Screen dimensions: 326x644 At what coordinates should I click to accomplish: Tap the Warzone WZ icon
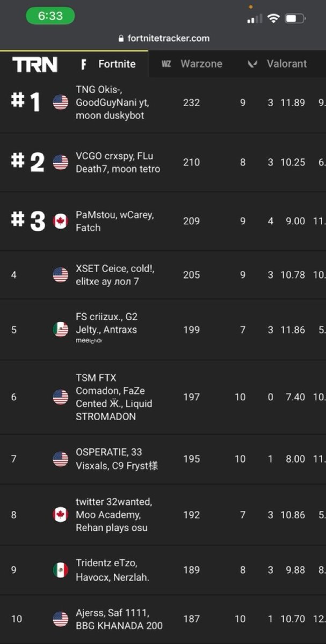point(166,64)
